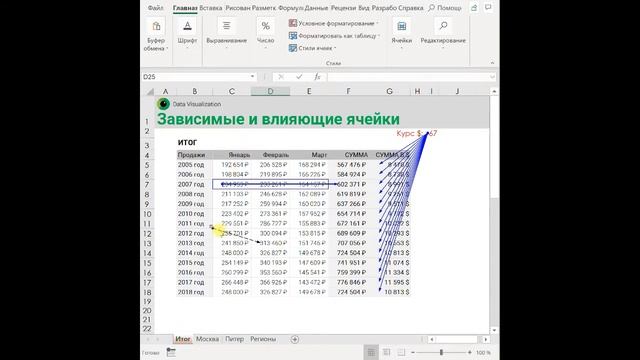Expand Форматировать как таблицу dropdown
This screenshot has width=640, height=360.
[x=379, y=36]
